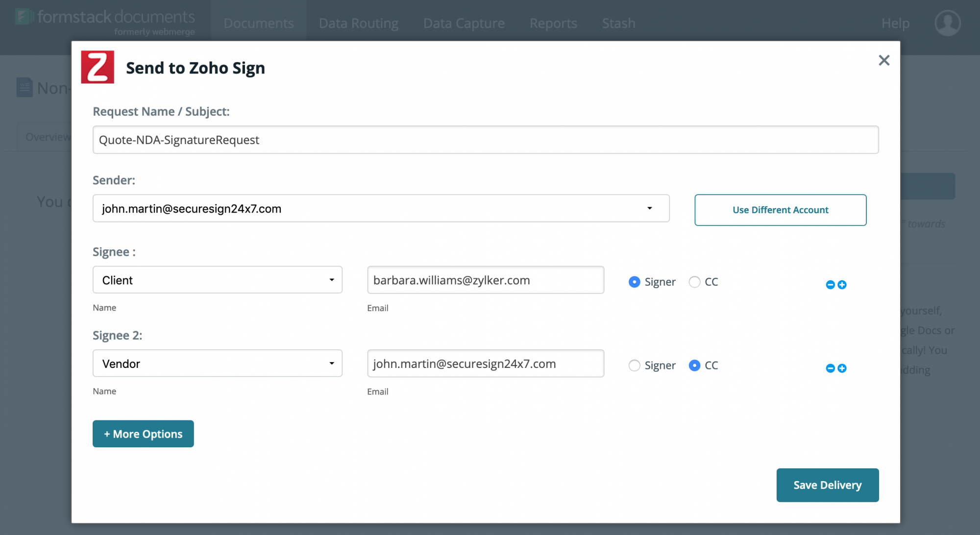Image resolution: width=980 pixels, height=535 pixels.
Task: Click the document icon behind the modal
Action: [x=24, y=87]
